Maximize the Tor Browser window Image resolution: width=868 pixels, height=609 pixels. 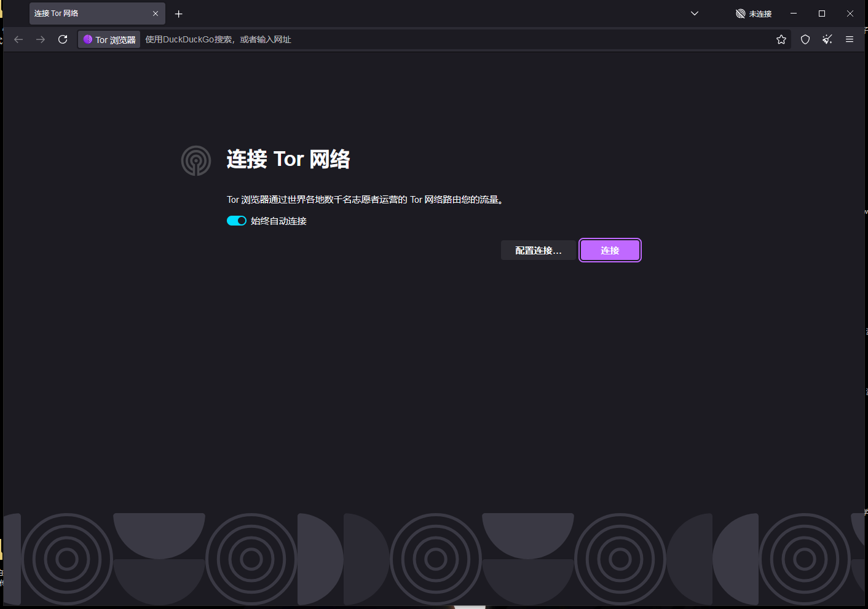(822, 14)
